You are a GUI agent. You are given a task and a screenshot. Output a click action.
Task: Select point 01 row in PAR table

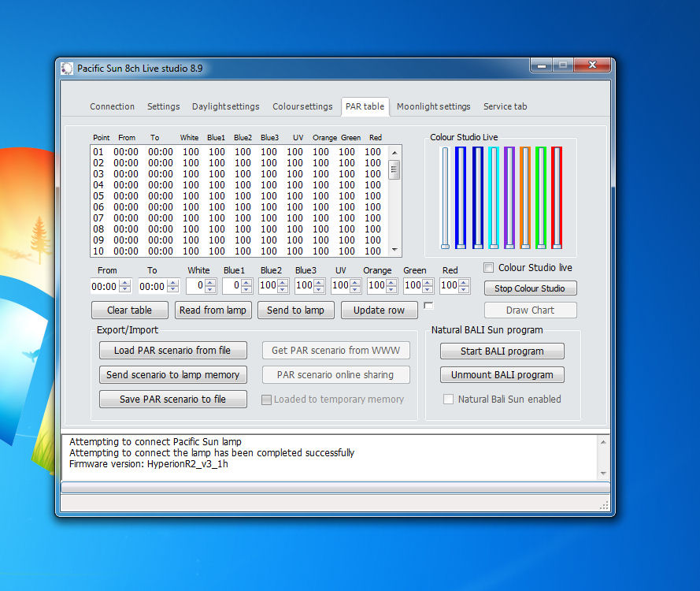[x=238, y=152]
